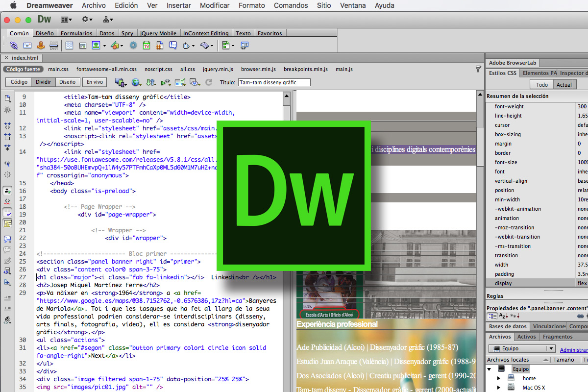Toggle Word Wrap in coding toolbar
Screen dimensions: 588x392
click(7, 212)
